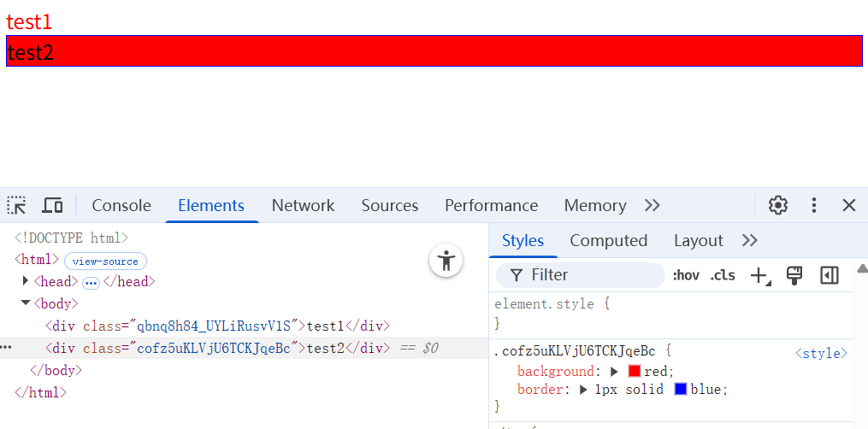The image size is (868, 429).
Task: Open the blue border color swatch
Action: (x=681, y=390)
